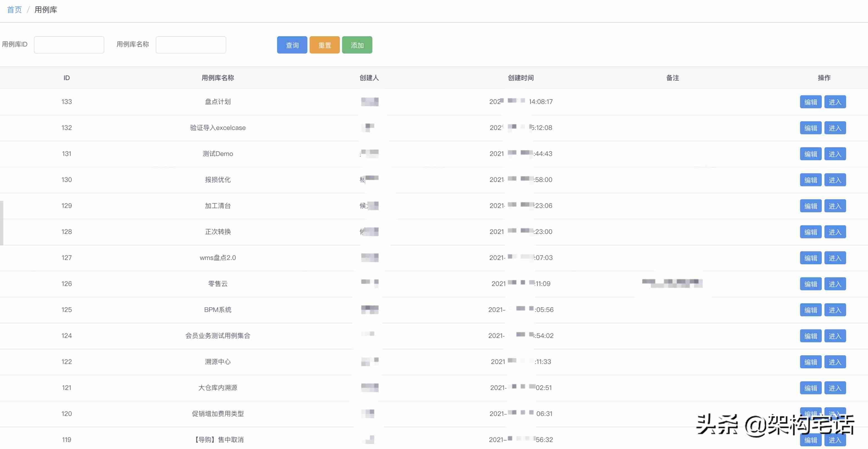Viewport: 868px width, 449px height.
Task: Enter the 溯源中心 library
Action: click(835, 362)
